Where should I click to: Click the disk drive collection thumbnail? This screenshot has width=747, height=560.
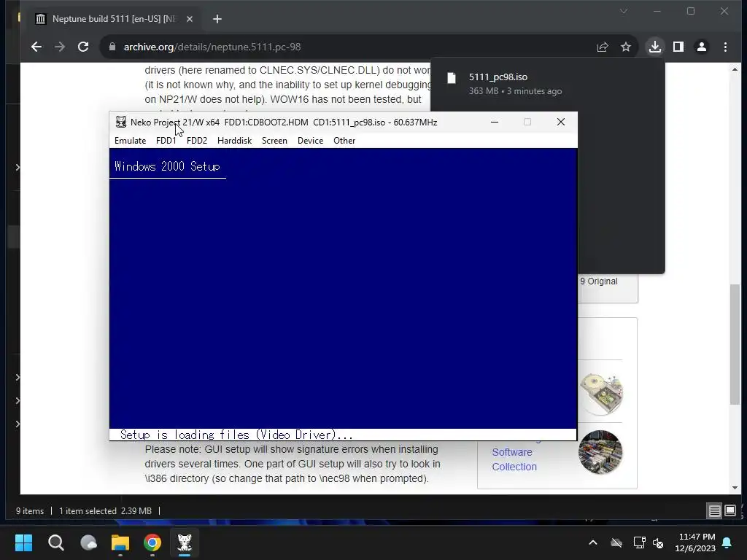click(601, 393)
